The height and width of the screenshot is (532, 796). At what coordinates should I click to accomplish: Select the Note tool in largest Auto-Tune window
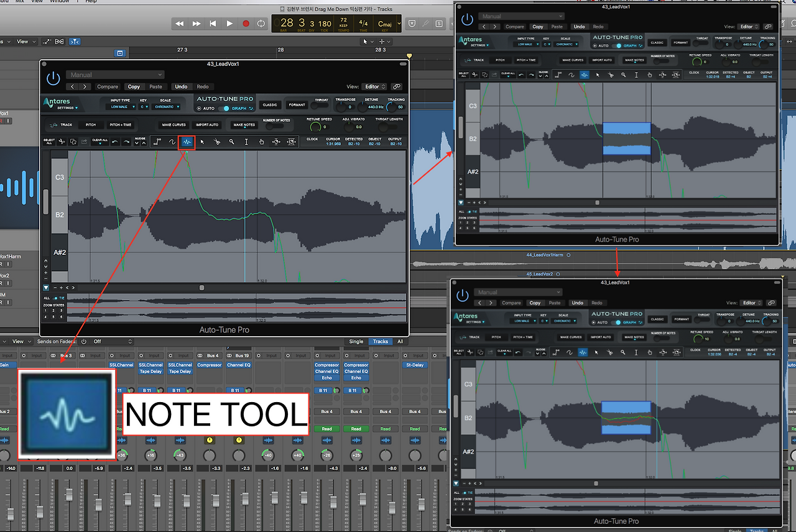[187, 142]
